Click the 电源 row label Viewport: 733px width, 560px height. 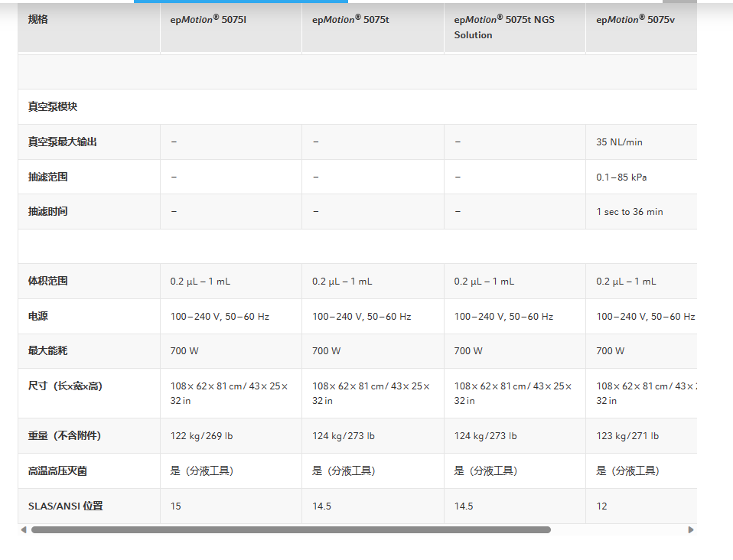(x=37, y=316)
